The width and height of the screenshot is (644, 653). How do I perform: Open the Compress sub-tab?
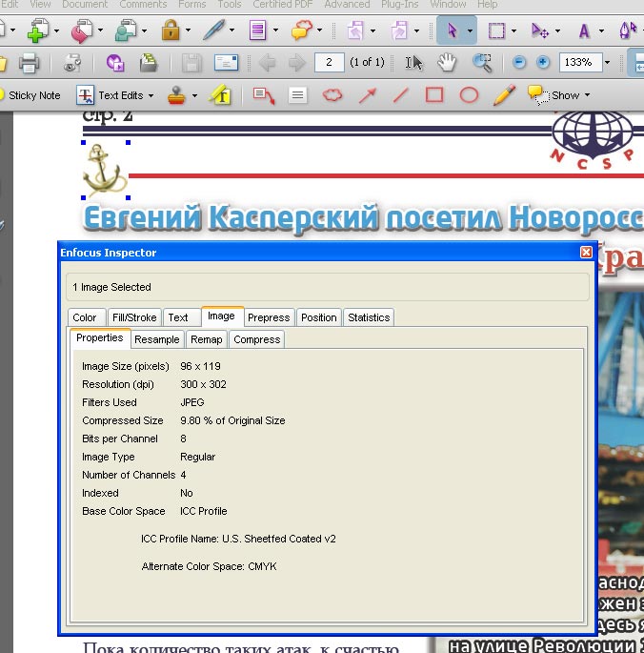point(257,339)
